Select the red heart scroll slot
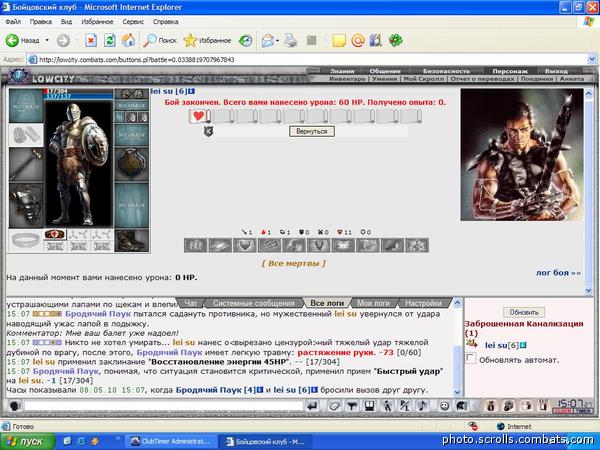 pyautogui.click(x=199, y=116)
